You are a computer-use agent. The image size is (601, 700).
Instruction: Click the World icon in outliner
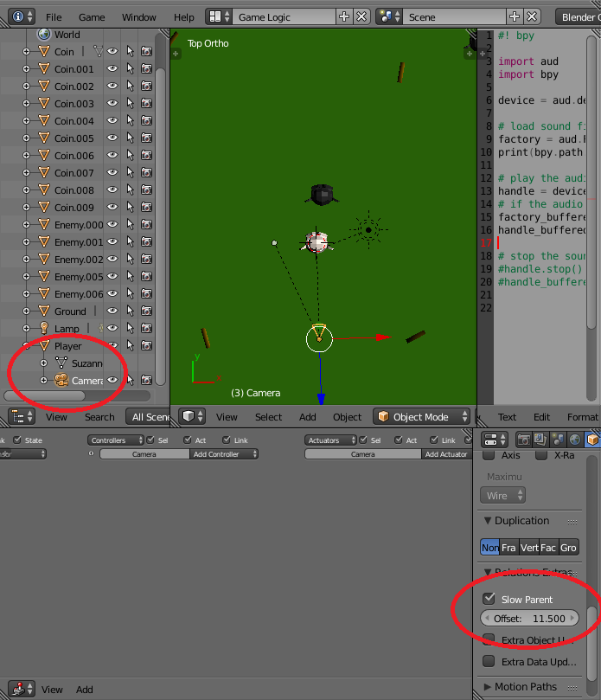click(x=44, y=35)
